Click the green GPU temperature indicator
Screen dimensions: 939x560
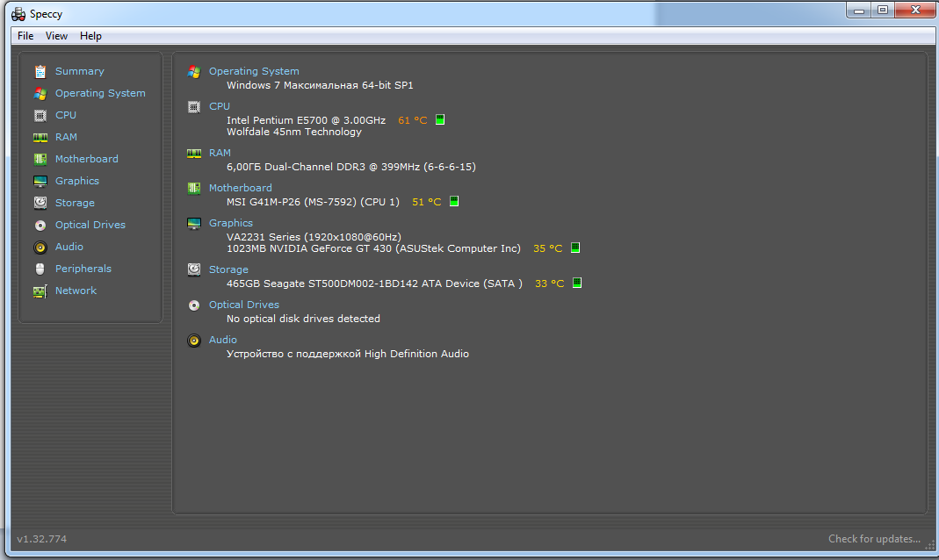click(x=575, y=248)
